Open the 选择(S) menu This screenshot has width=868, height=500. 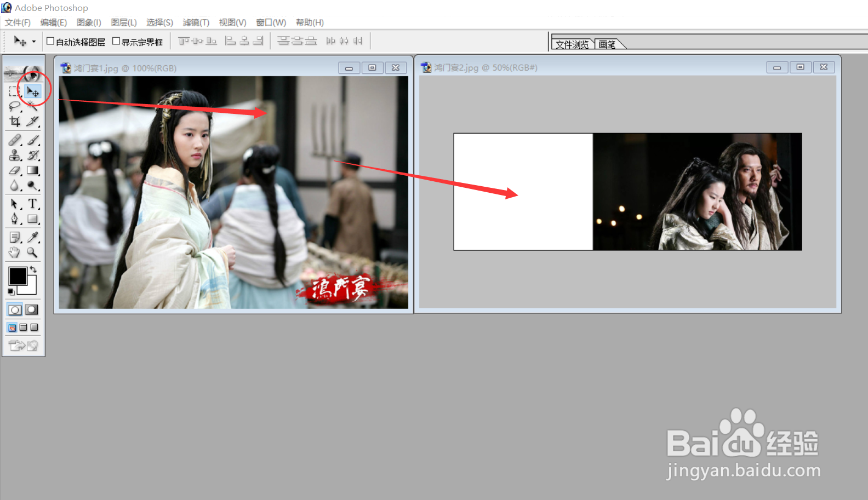(159, 22)
